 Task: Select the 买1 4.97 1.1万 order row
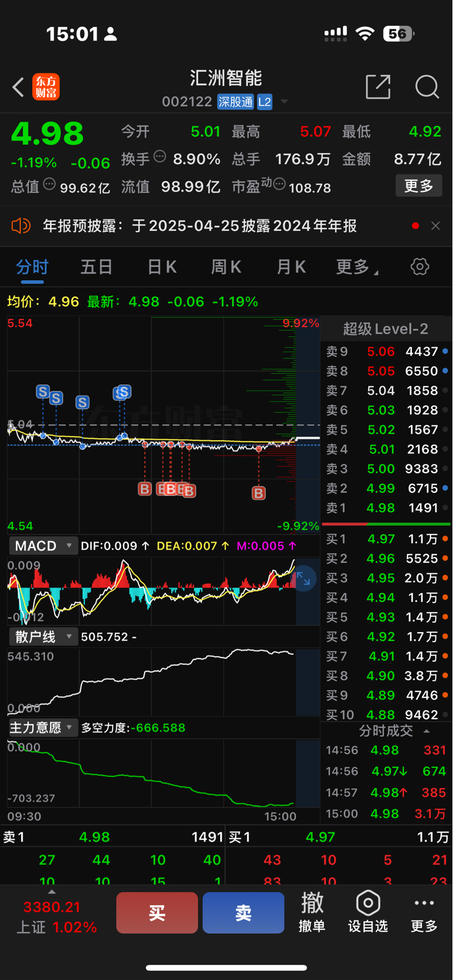click(388, 539)
